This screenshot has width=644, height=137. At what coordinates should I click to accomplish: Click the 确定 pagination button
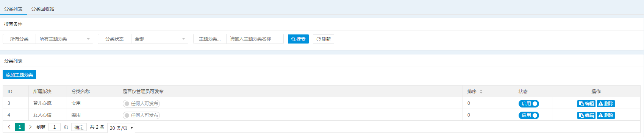point(79,127)
